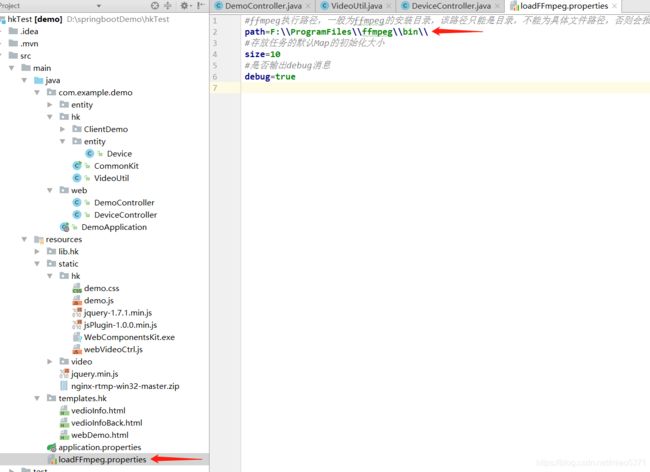The width and height of the screenshot is (650, 472).
Task: Select the loadFFmpeg.properties file in tree
Action: coord(102,459)
